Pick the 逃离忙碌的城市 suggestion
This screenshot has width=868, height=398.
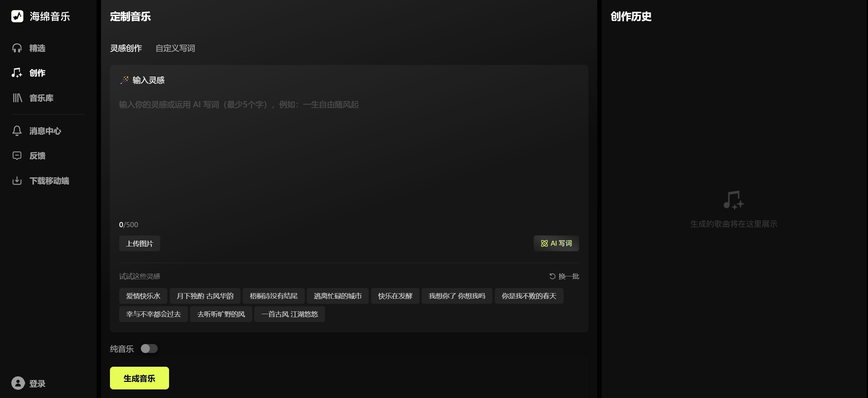tap(338, 296)
